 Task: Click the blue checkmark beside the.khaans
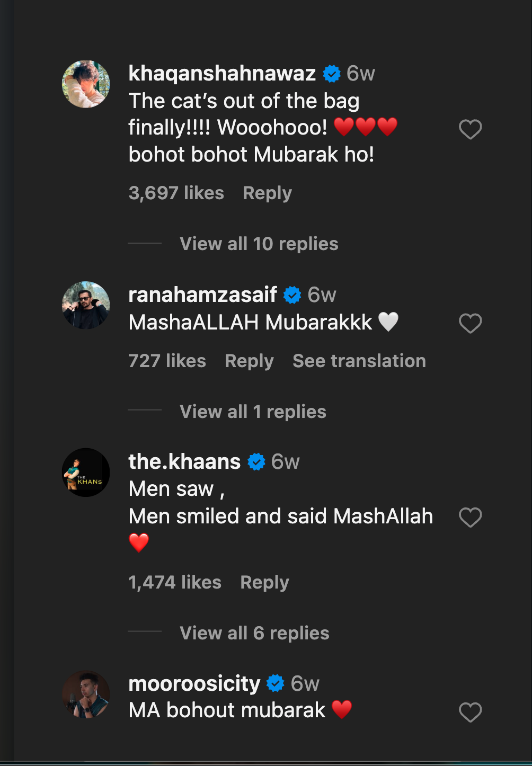click(x=256, y=461)
